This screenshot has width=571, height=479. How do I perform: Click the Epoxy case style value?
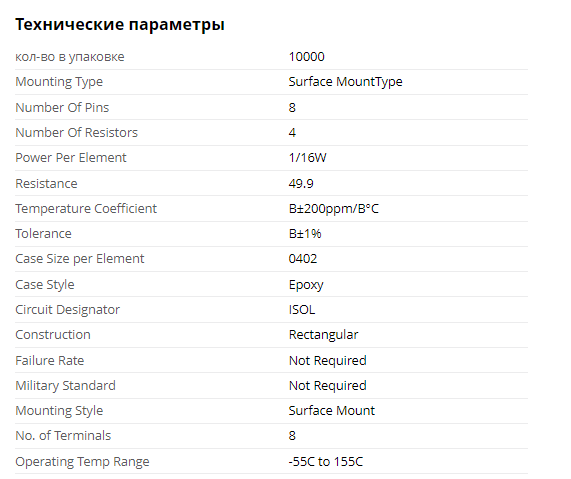tap(306, 284)
